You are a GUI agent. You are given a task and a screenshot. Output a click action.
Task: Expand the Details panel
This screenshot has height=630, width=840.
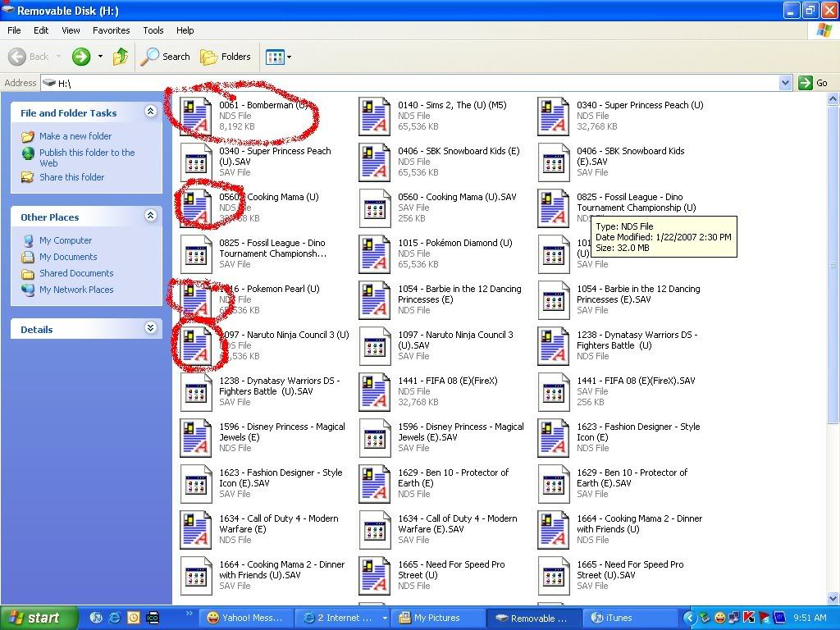pos(151,328)
